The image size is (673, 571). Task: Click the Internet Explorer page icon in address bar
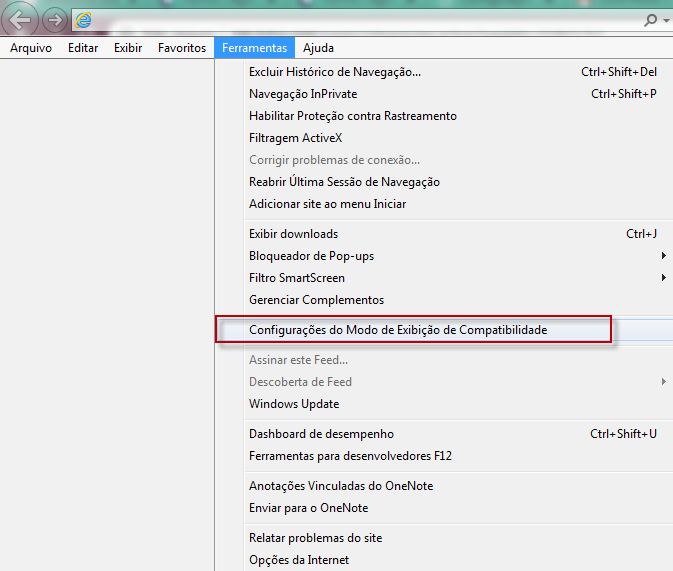83,20
